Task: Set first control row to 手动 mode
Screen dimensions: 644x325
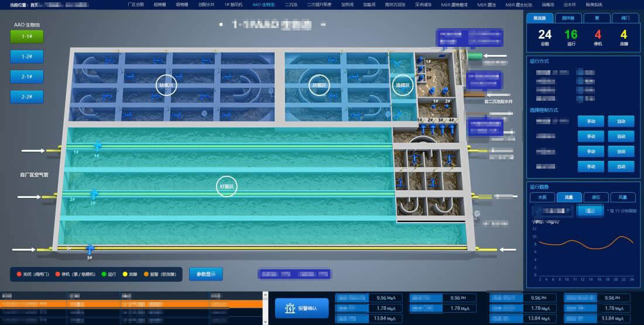Action: click(x=591, y=121)
